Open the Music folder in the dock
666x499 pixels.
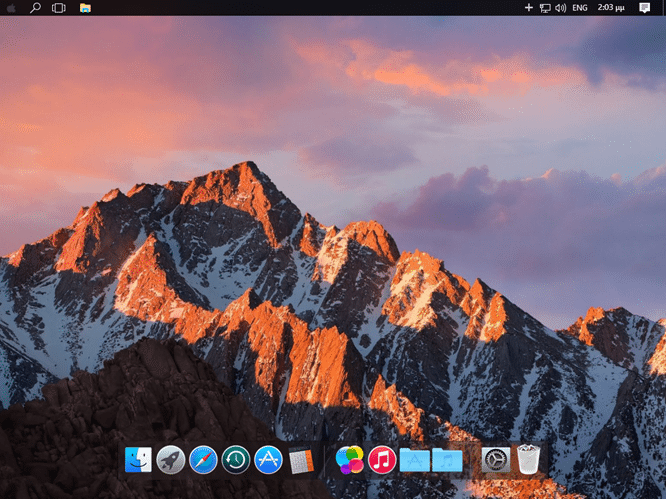tap(447, 460)
